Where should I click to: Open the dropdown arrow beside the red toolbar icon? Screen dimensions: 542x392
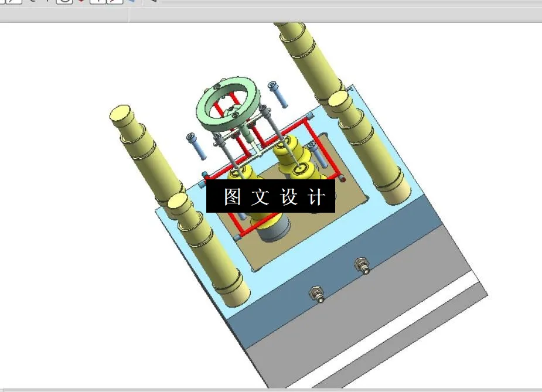(x=85, y=2)
